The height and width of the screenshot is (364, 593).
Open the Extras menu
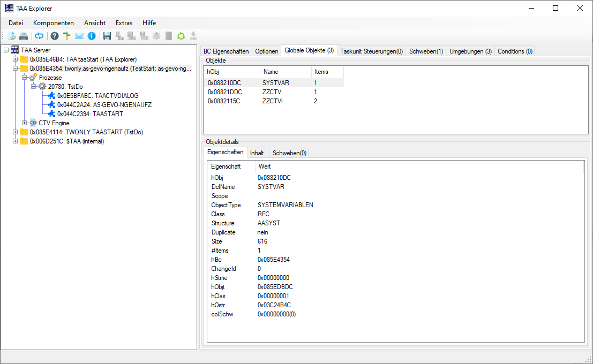pyautogui.click(x=124, y=22)
